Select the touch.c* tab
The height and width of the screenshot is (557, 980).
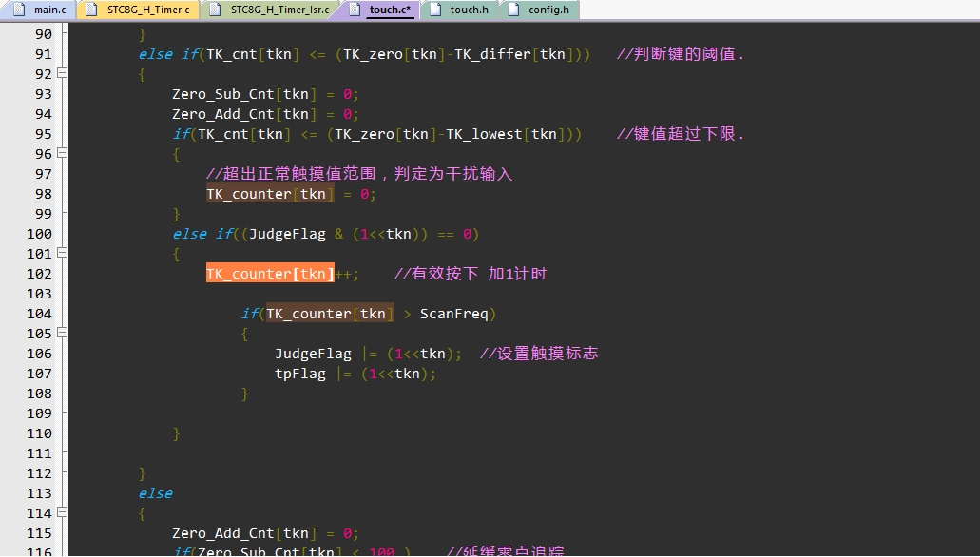(x=380, y=10)
